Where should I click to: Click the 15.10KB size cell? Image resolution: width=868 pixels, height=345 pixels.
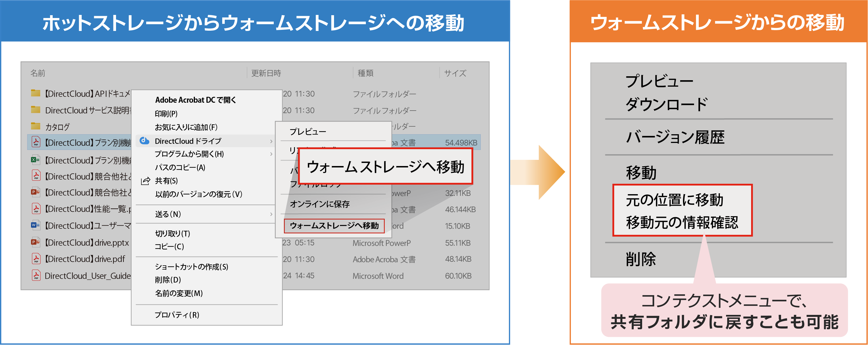[x=457, y=226]
